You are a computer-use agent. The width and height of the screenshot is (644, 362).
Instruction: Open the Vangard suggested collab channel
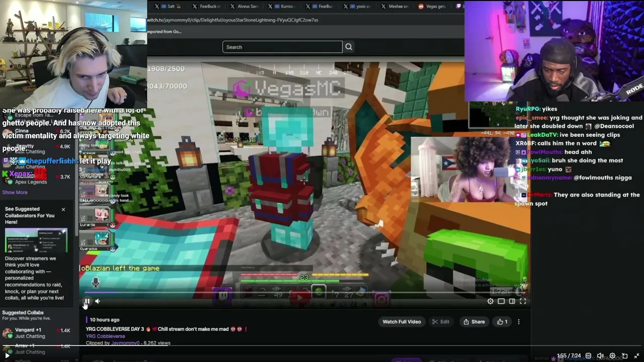38,333
